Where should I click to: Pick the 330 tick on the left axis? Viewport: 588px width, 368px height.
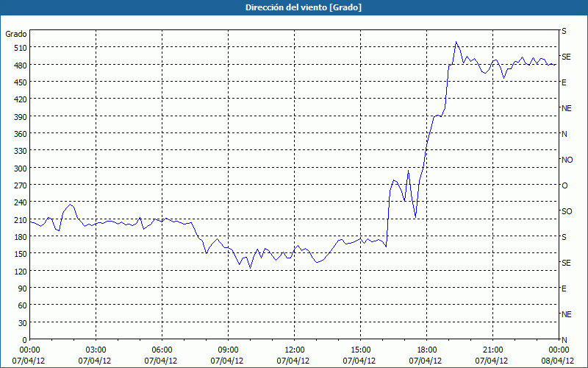tap(21, 151)
